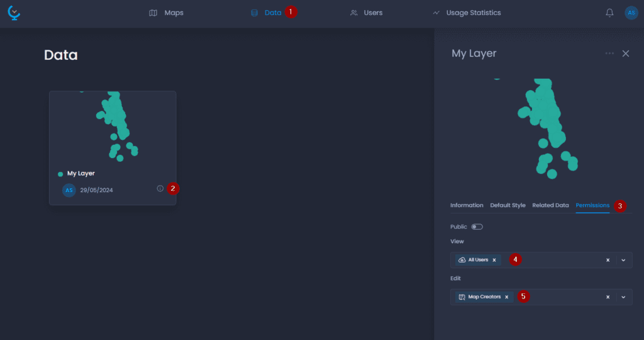Click the chart icon beside Usage Statistics

coord(436,13)
